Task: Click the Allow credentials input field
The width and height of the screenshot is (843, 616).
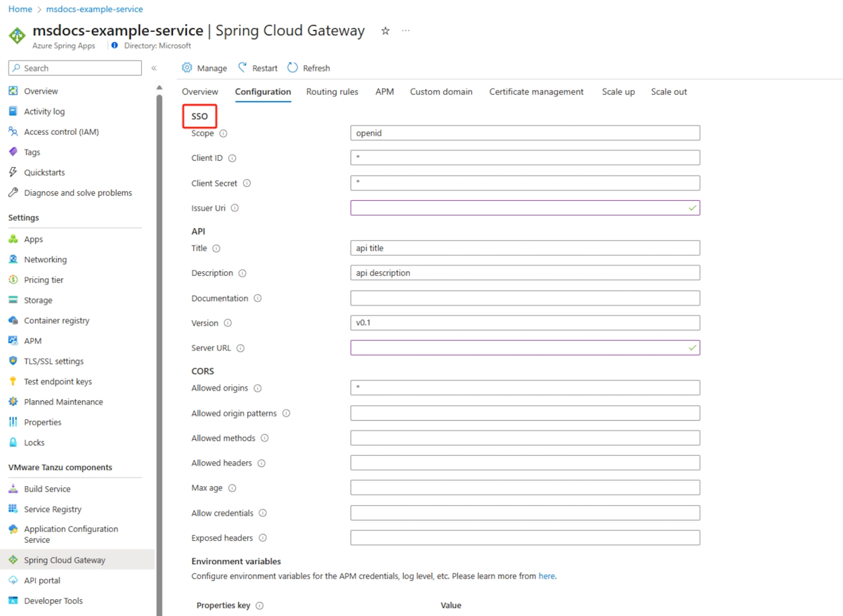Action: 525,513
